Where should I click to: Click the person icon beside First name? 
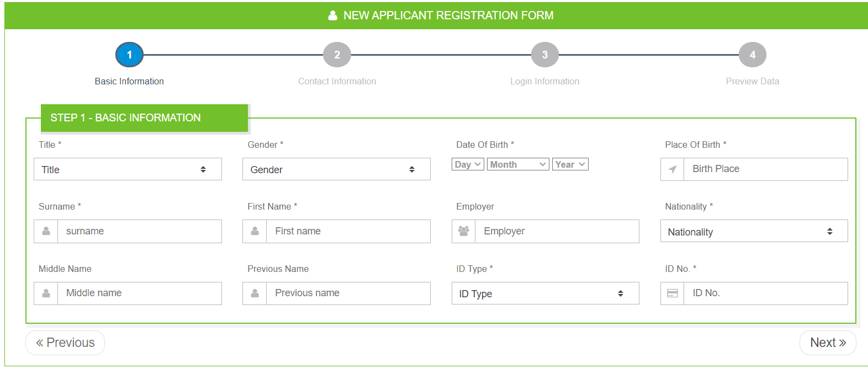tap(255, 231)
